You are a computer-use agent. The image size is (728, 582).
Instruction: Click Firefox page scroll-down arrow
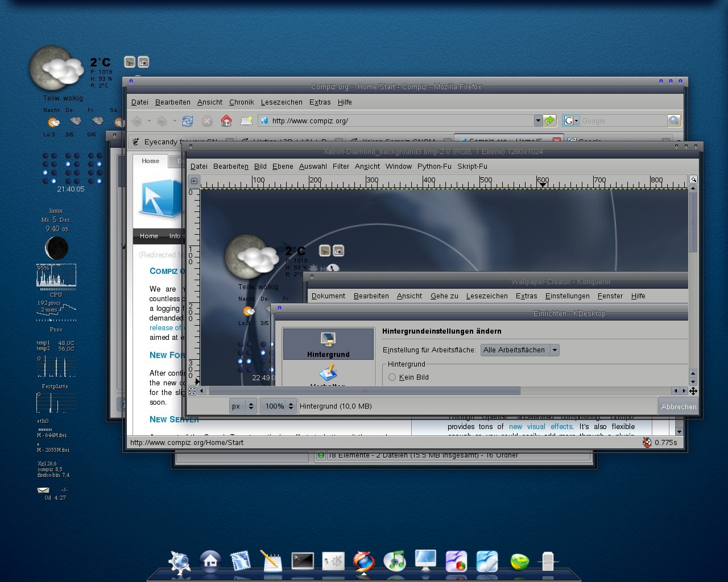click(679, 431)
